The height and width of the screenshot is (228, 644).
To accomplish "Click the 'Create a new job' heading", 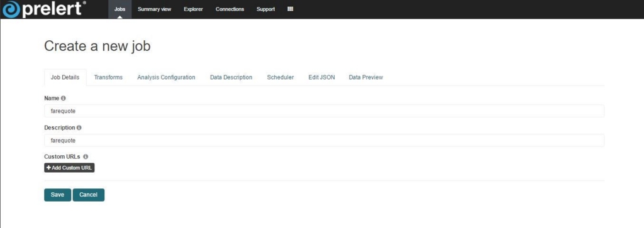I will point(97,46).
